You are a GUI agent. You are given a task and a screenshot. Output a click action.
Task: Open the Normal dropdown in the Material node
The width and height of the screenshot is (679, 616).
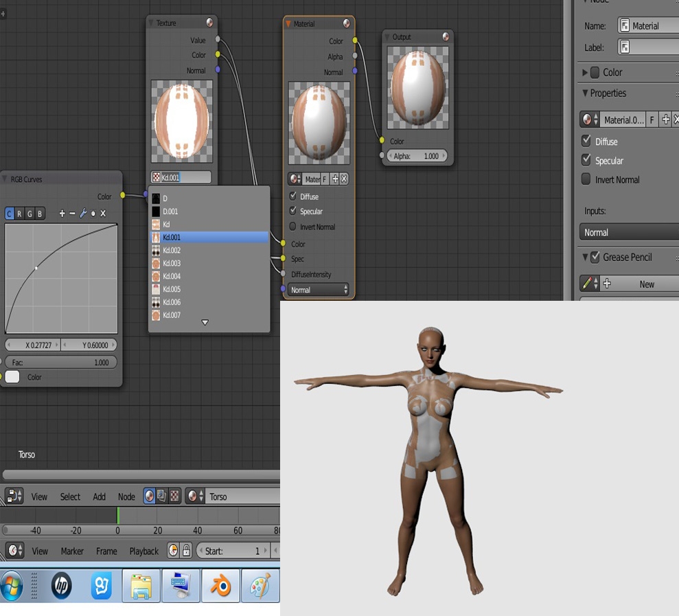click(x=319, y=290)
